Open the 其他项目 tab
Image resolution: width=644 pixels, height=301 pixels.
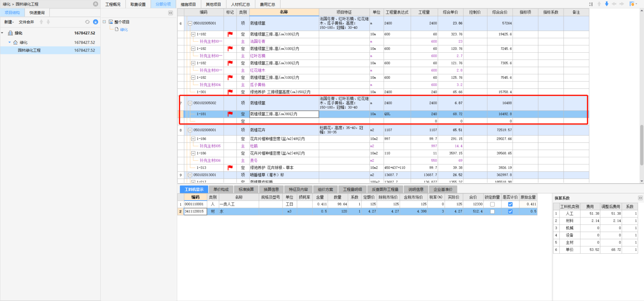pos(213,4)
